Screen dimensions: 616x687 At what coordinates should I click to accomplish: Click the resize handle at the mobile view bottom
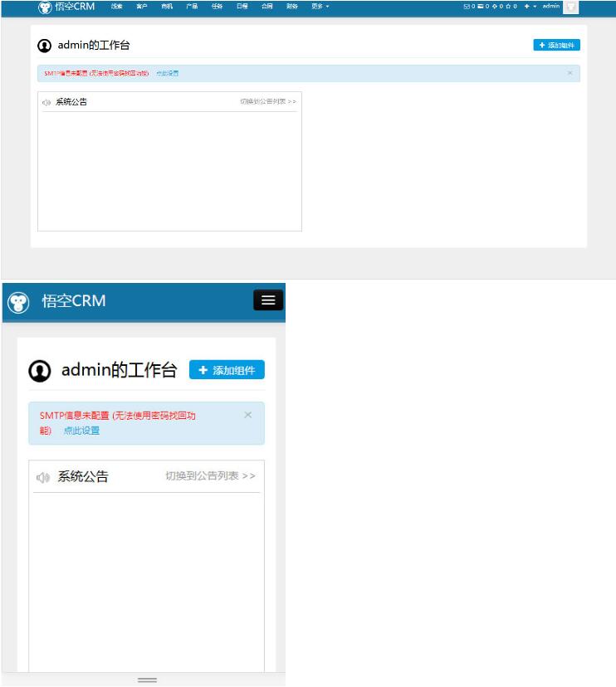(x=147, y=680)
